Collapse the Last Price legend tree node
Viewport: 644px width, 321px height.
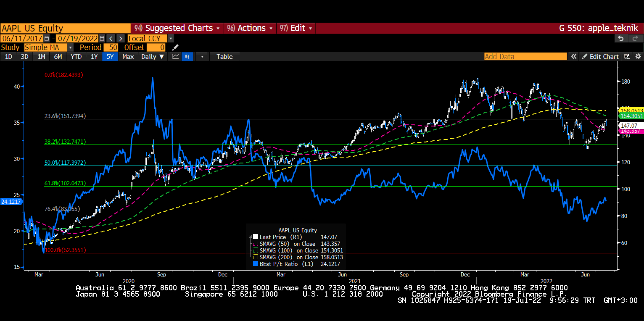[x=250, y=237]
